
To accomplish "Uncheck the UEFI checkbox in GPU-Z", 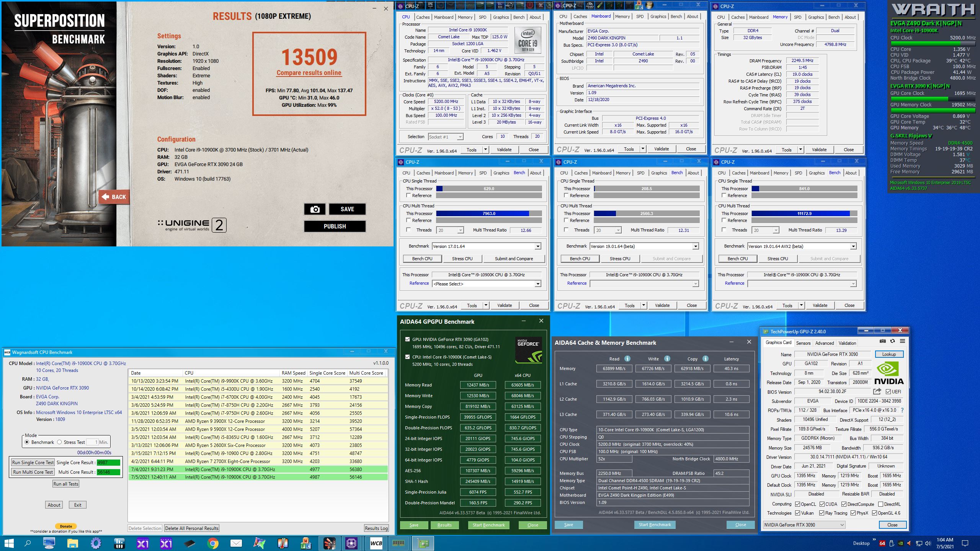I will pos(888,391).
